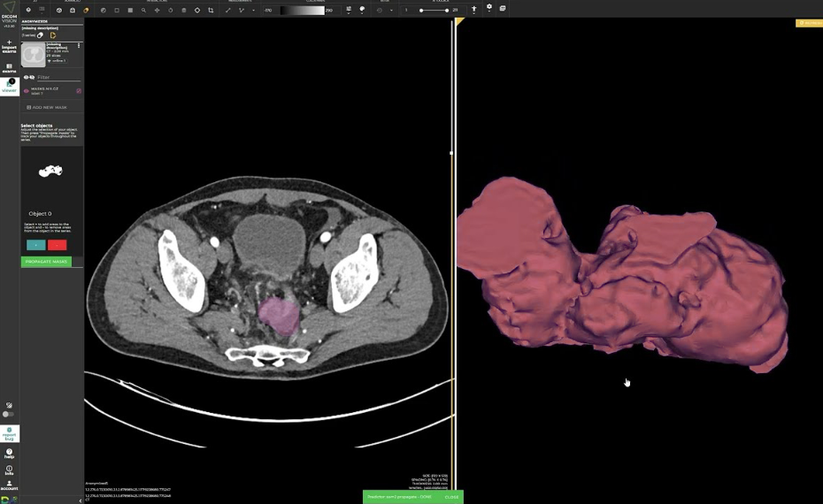Show all masks with the eye icon
Image resolution: width=823 pixels, height=504 pixels.
[x=26, y=78]
